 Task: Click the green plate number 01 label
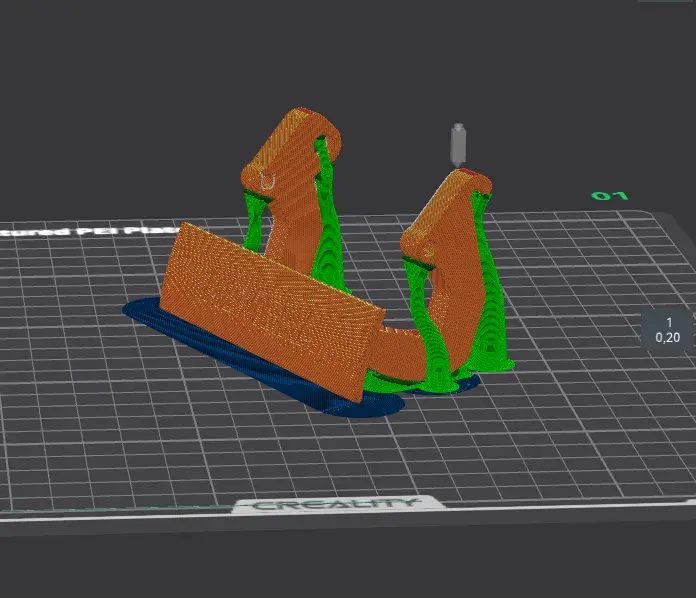[x=608, y=196]
